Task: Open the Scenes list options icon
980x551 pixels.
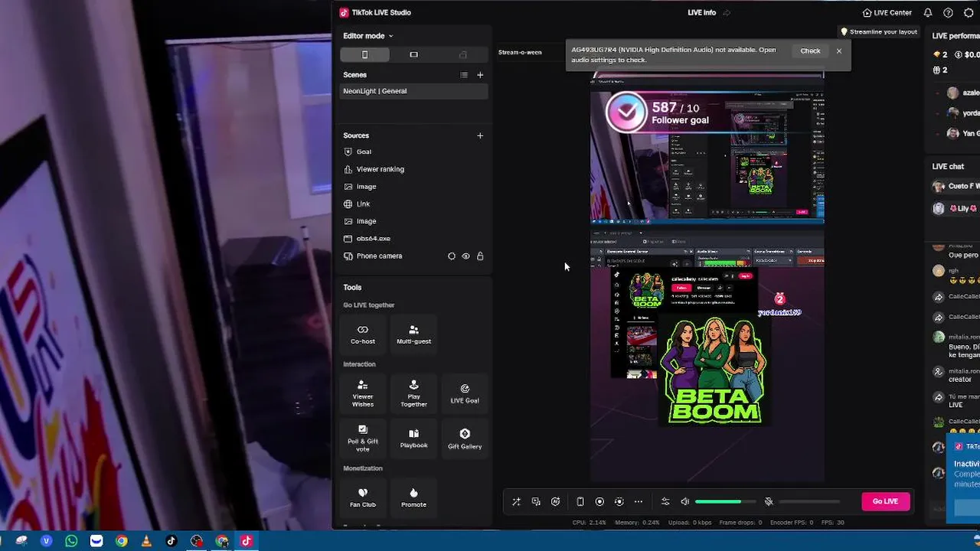Action: point(463,75)
